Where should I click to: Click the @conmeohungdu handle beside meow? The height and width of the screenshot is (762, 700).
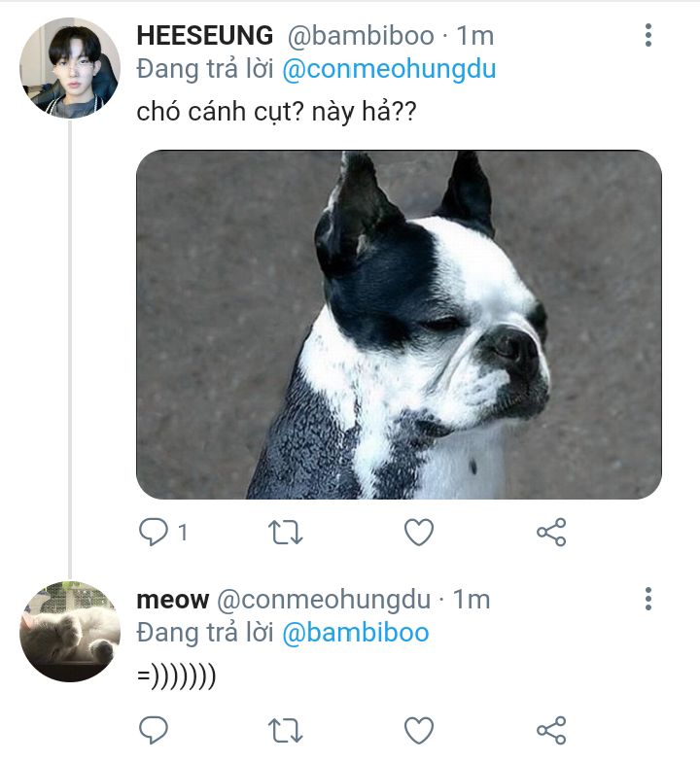click(x=322, y=600)
